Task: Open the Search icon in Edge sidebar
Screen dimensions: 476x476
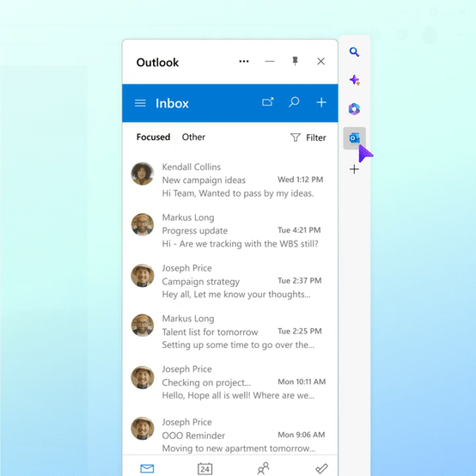Action: (x=354, y=52)
